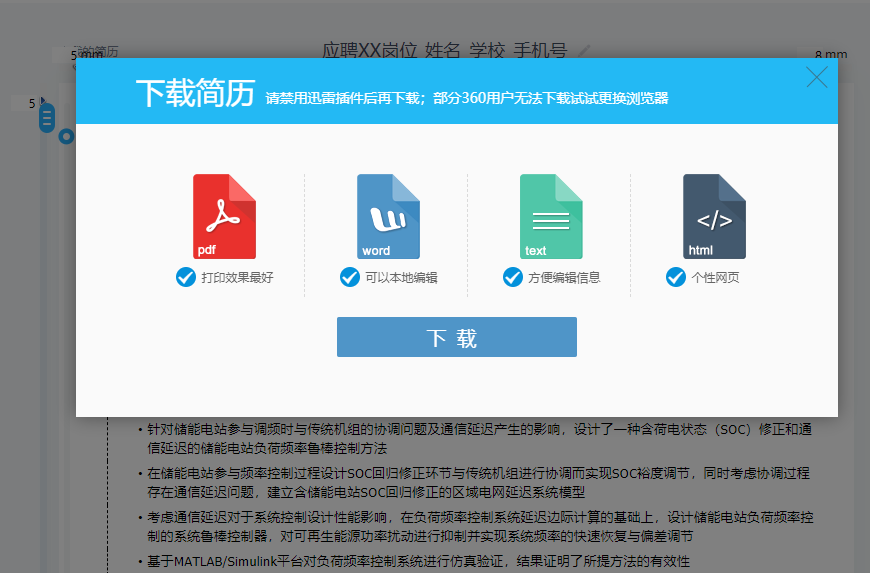Pick the green text file icon
The width and height of the screenshot is (870, 573).
(551, 217)
